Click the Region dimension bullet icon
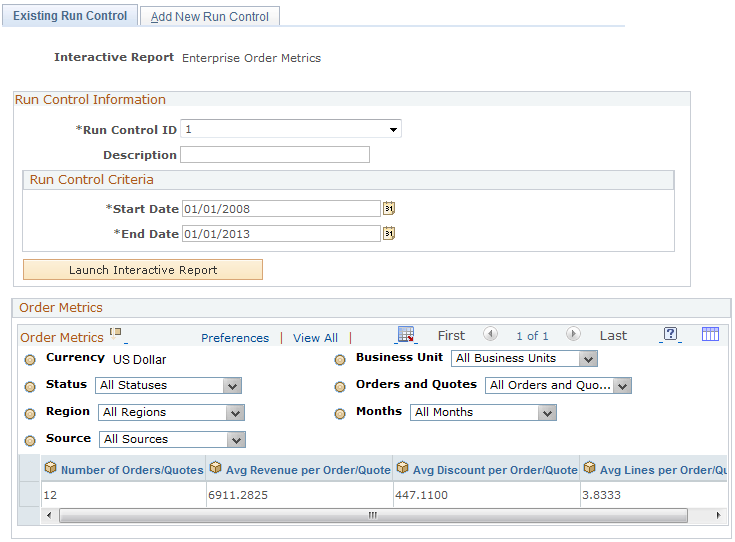Image resolution: width=735 pixels, height=542 pixels. 30,414
